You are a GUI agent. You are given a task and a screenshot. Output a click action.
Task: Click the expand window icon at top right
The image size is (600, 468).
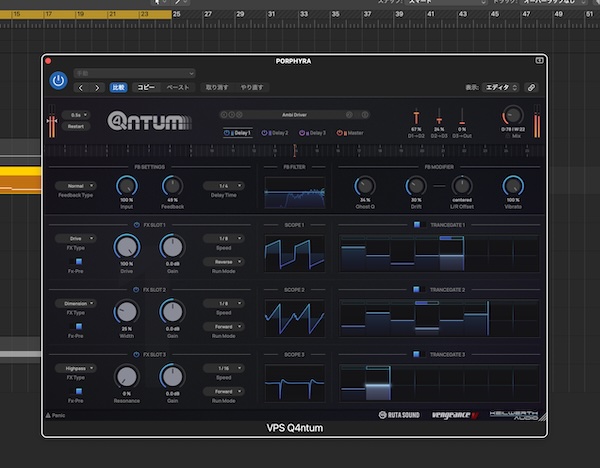pyautogui.click(x=539, y=60)
